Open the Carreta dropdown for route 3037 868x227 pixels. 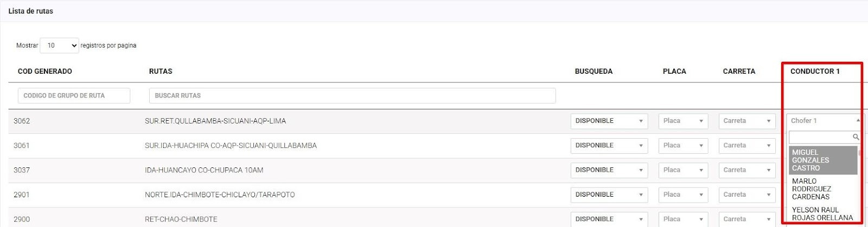pos(746,170)
